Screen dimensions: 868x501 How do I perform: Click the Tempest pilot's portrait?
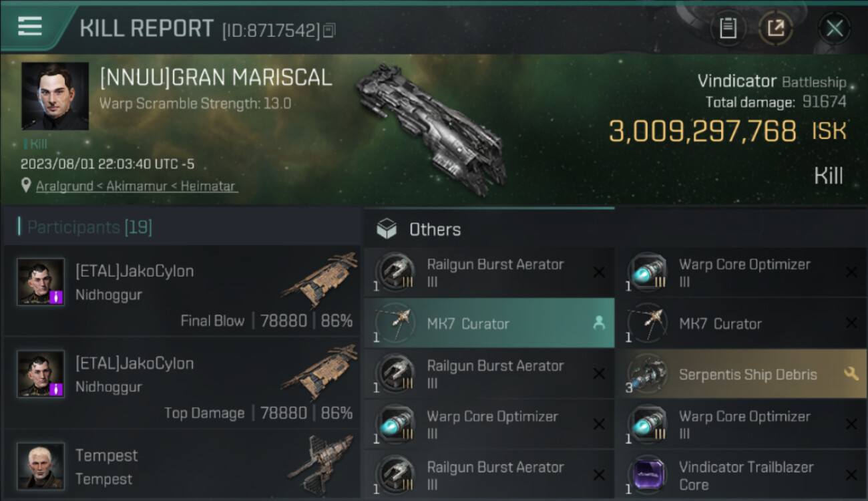click(41, 466)
